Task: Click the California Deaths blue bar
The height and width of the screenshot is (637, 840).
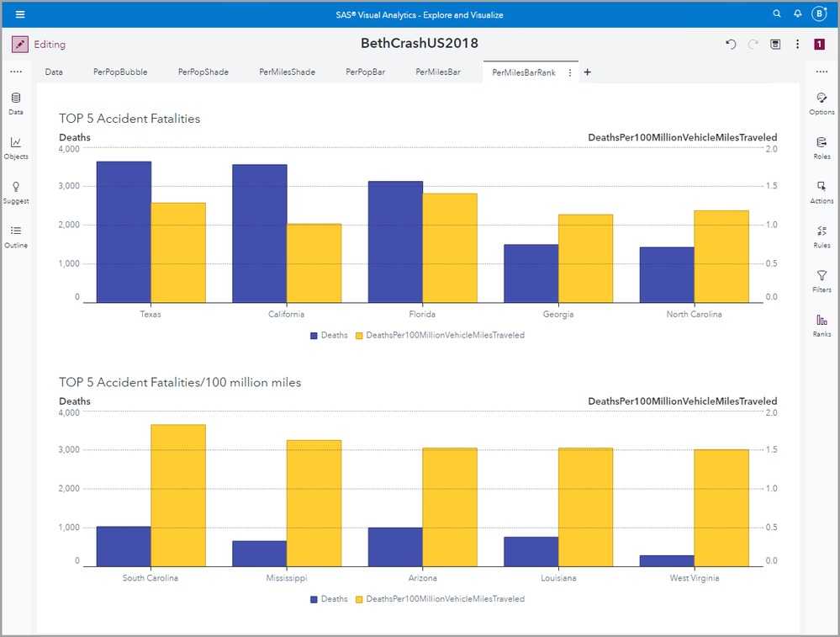Action: pyautogui.click(x=260, y=234)
